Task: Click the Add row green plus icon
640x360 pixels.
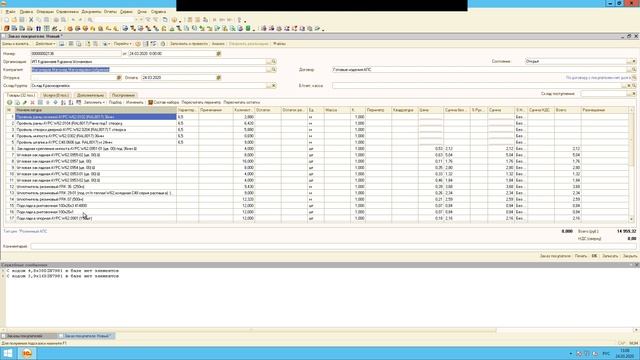Action: pos(9,102)
